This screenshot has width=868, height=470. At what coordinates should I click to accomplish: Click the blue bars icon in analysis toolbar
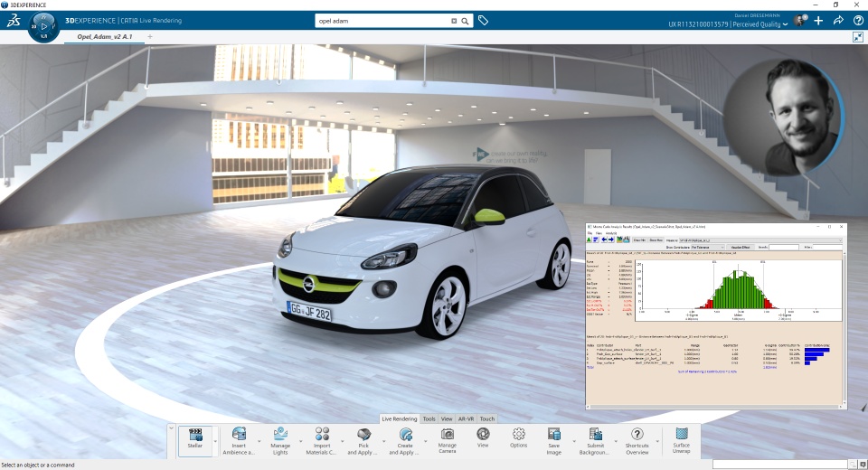[596, 240]
